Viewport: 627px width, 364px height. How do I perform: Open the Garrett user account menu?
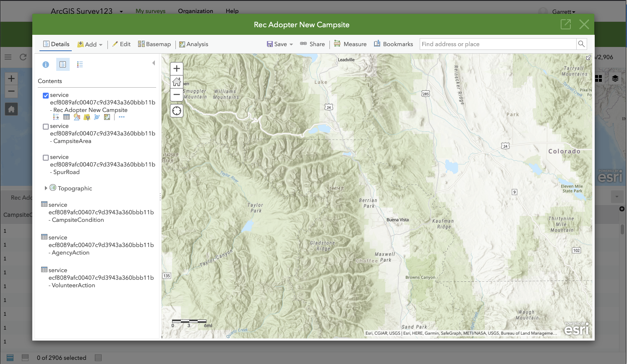tap(557, 12)
